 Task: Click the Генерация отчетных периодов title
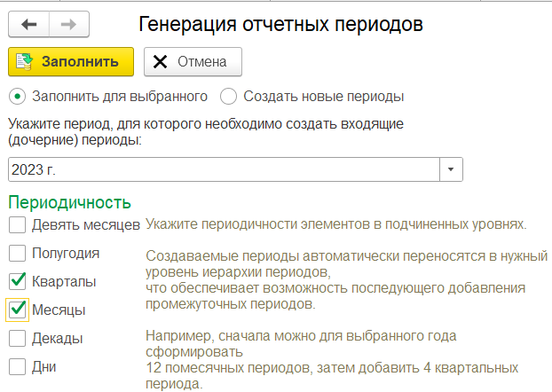click(280, 25)
